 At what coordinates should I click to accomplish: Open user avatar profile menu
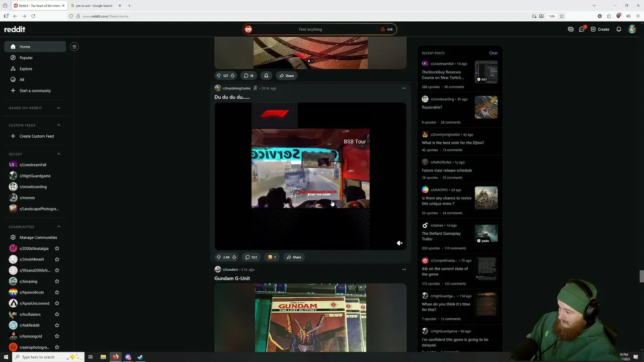click(x=632, y=29)
